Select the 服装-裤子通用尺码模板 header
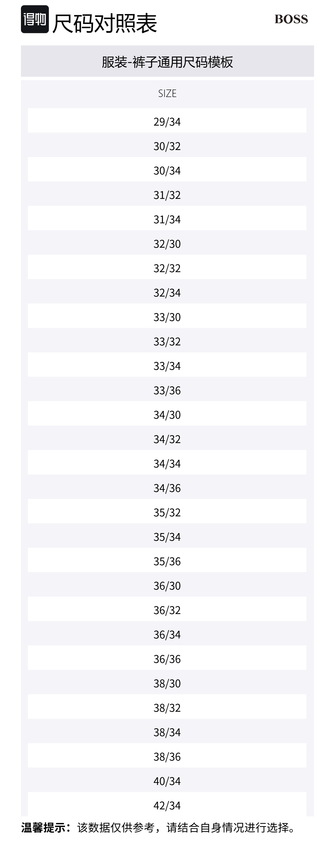 tap(167, 62)
